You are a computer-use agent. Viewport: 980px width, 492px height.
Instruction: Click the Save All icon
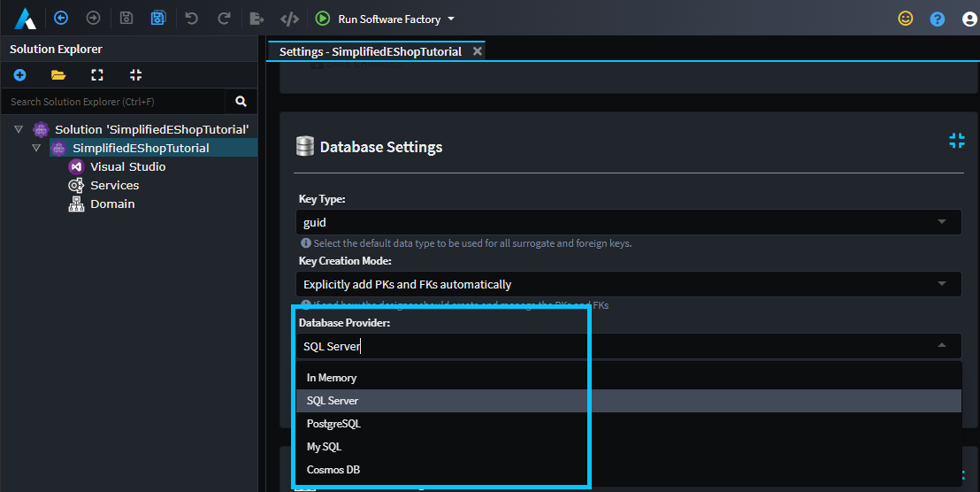158,18
